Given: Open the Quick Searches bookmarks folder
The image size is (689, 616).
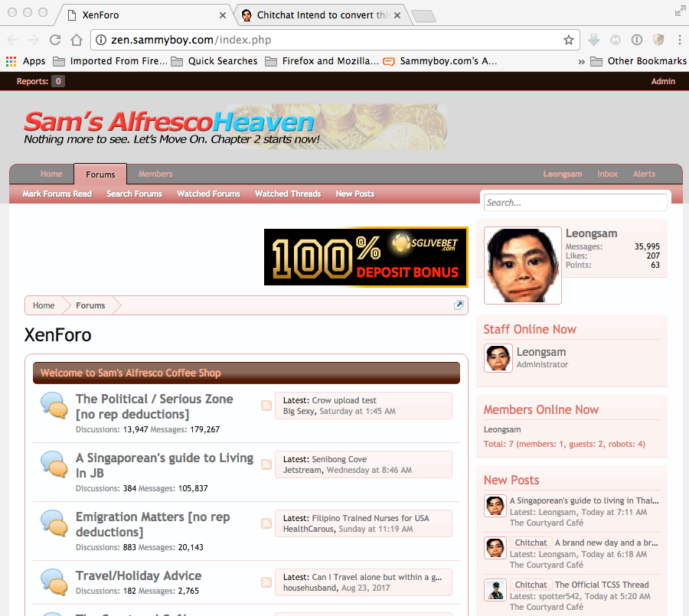Looking at the screenshot, I should [214, 61].
